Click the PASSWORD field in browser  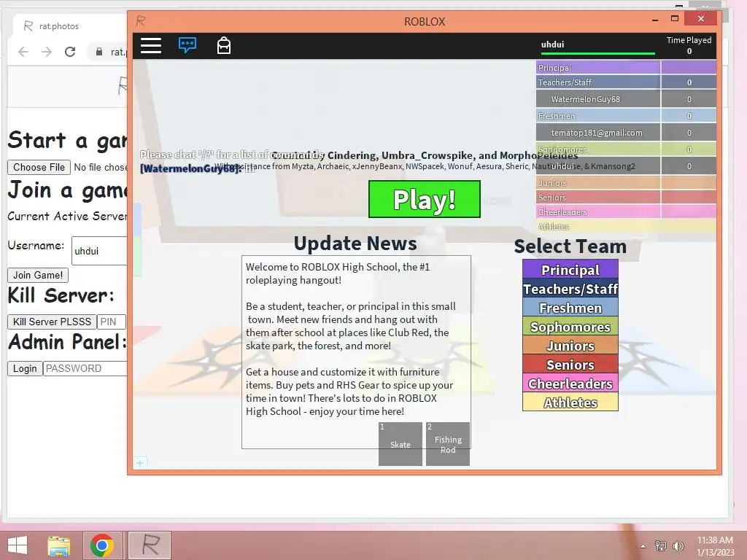point(85,368)
